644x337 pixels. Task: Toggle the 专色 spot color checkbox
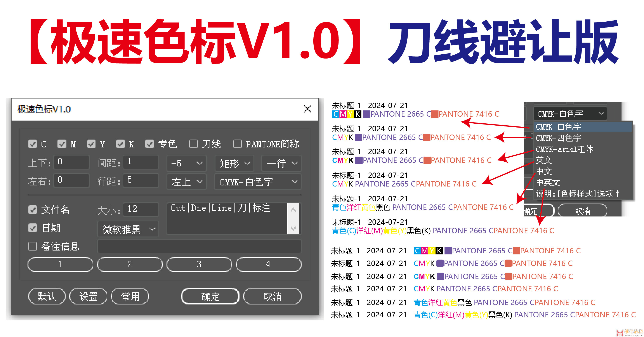[x=149, y=144]
